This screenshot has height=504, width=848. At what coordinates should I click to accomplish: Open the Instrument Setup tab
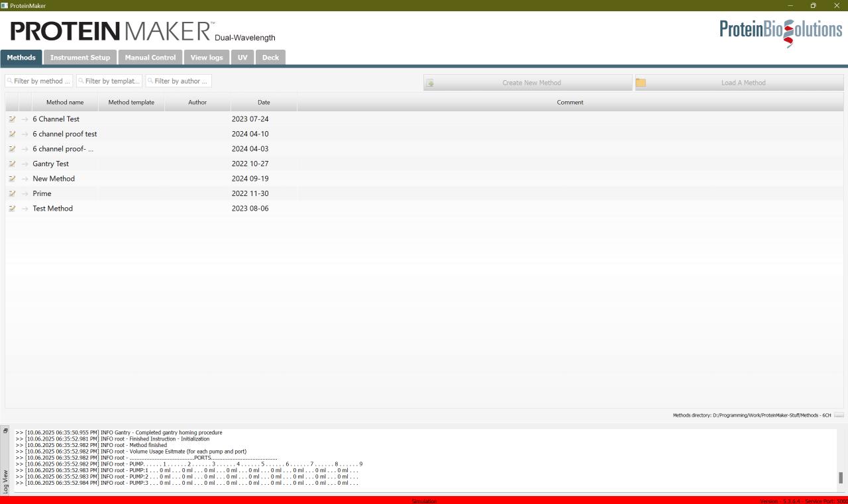click(x=80, y=58)
